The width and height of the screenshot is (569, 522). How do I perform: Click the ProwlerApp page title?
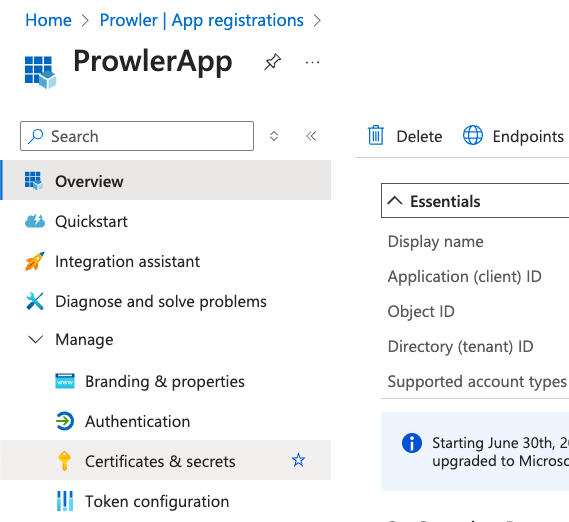152,62
